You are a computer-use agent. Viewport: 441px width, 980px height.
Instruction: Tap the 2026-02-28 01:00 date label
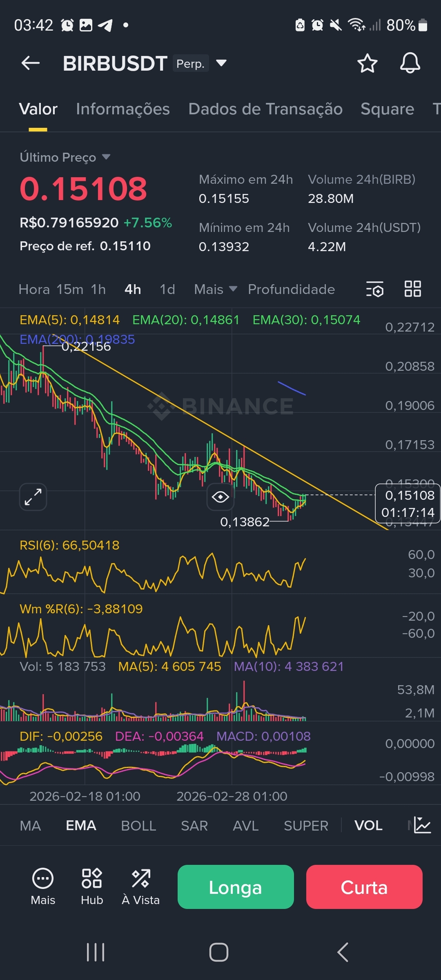point(232,796)
